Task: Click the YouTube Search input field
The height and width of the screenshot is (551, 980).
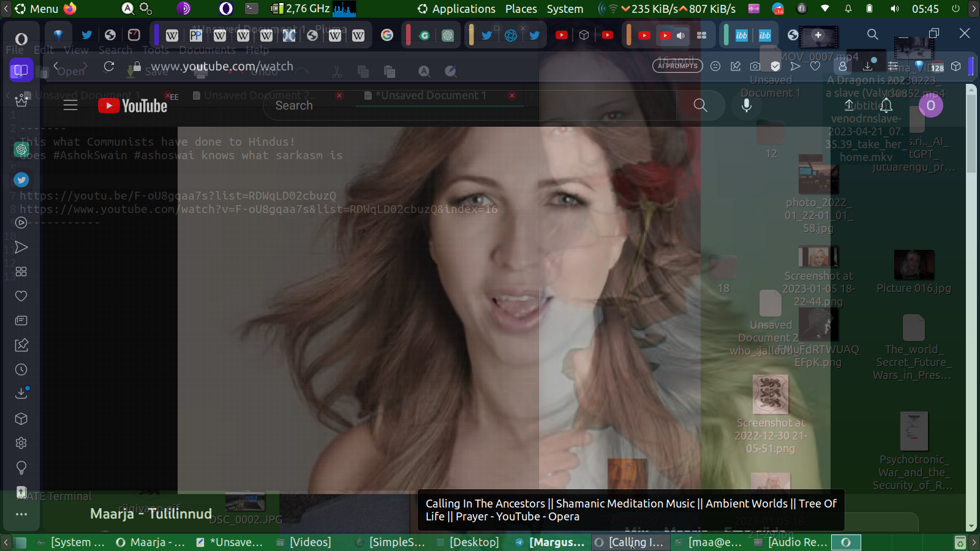Action: coord(466,105)
